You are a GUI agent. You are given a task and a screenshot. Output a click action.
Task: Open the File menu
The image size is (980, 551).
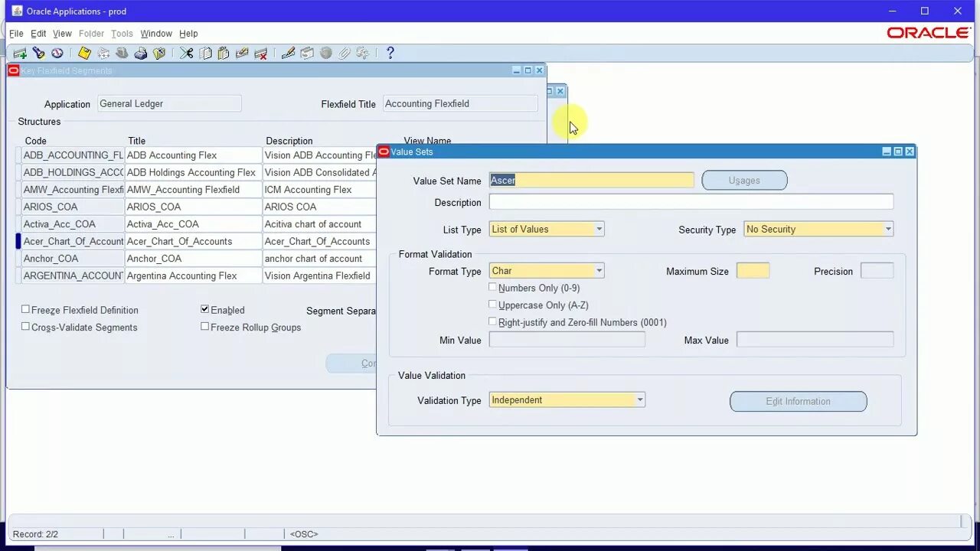[x=16, y=34]
